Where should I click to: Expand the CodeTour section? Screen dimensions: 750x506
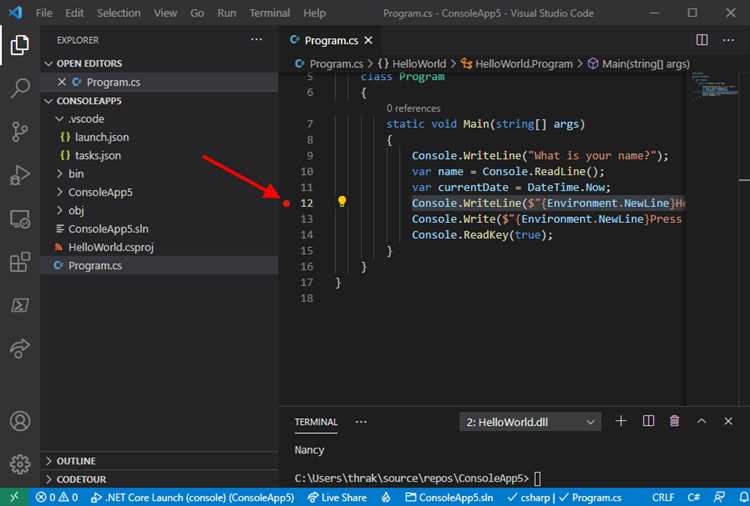click(159, 479)
